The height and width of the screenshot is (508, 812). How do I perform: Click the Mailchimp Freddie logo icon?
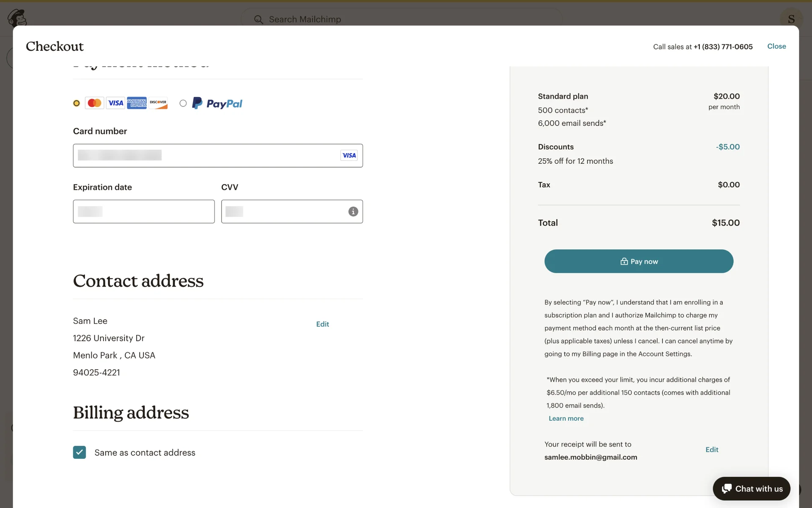pyautogui.click(x=17, y=17)
